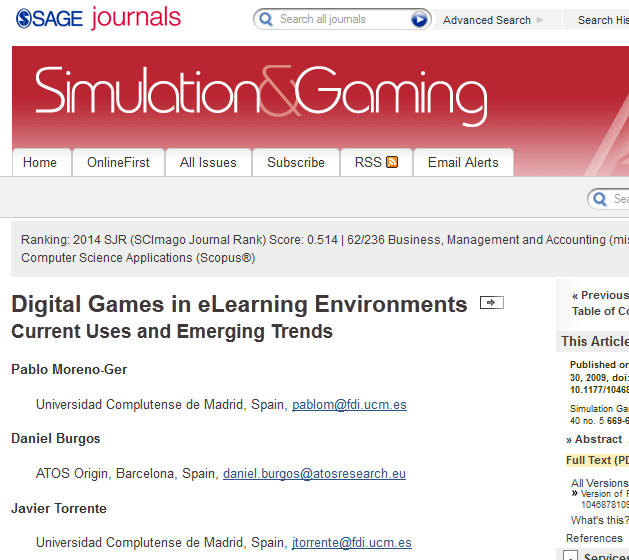Click the SAGE journals logo

pyautogui.click(x=98, y=18)
